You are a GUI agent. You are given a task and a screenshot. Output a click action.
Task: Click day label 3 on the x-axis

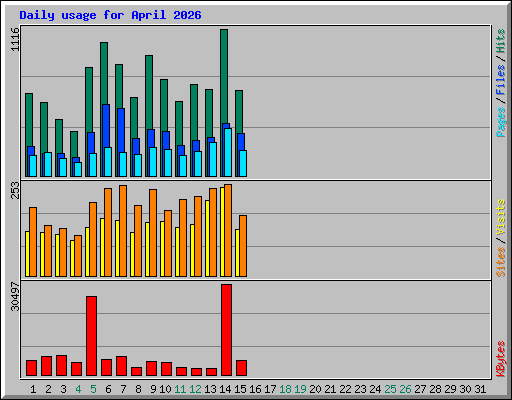63,389
